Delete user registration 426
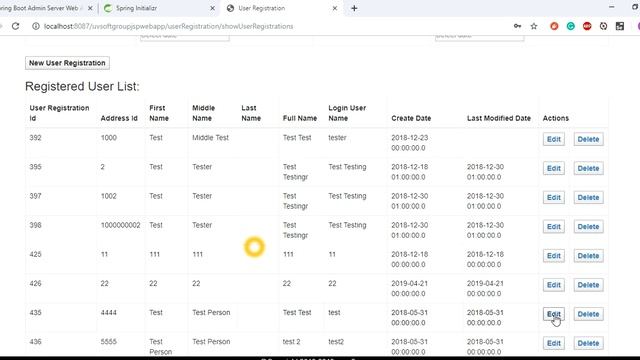This screenshot has width=640, height=360. (588, 285)
